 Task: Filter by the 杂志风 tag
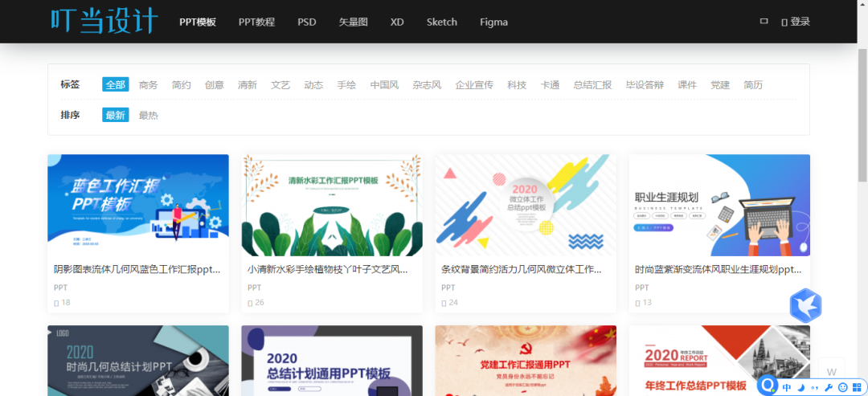(x=427, y=84)
